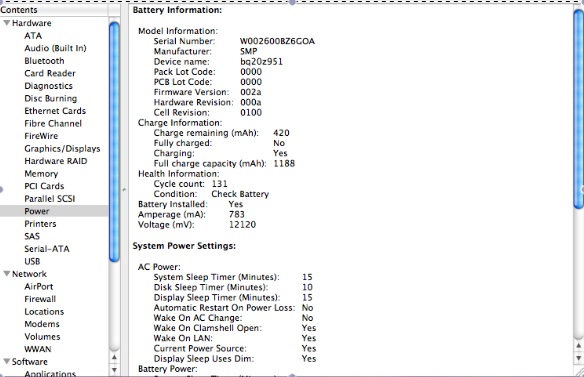This screenshot has width=584, height=377.
Task: Click the Hardware category label
Action: (x=32, y=23)
